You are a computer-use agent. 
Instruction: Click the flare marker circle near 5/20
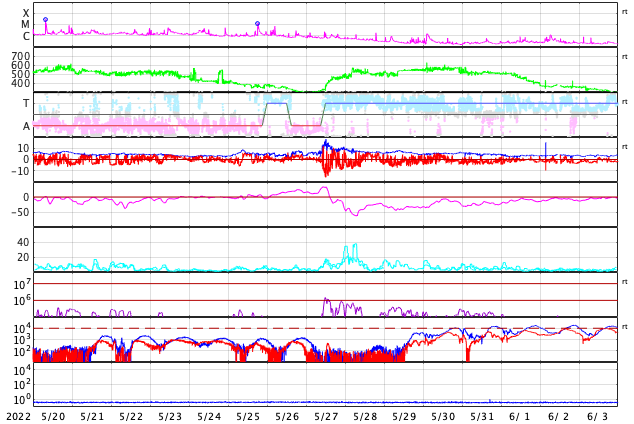(46, 19)
